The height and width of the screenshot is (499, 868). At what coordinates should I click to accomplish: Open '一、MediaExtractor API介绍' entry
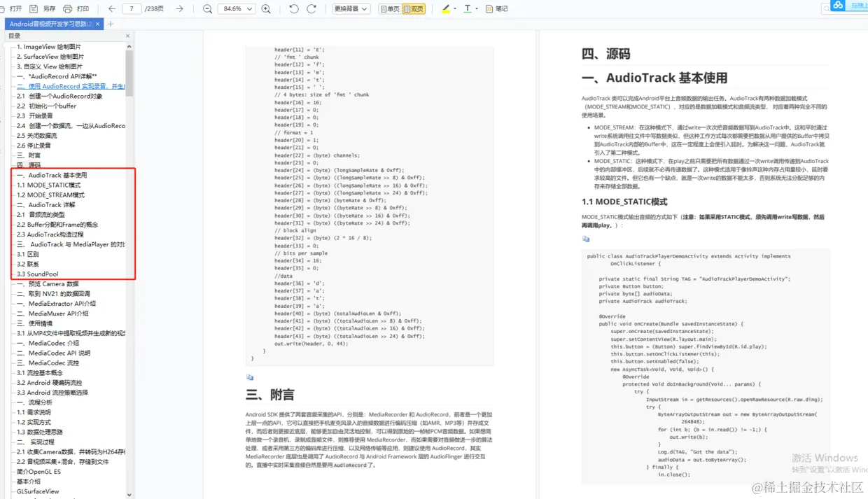point(56,304)
